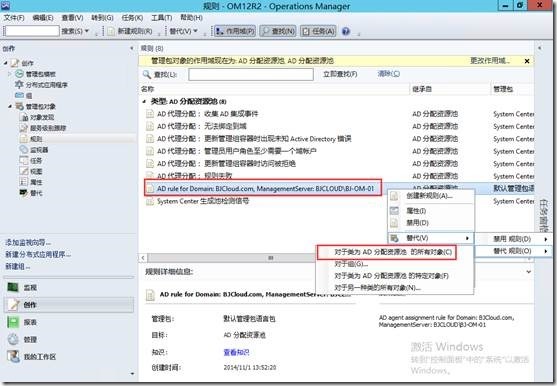Click the rule icon beside 无法绑定到域

pos(150,126)
